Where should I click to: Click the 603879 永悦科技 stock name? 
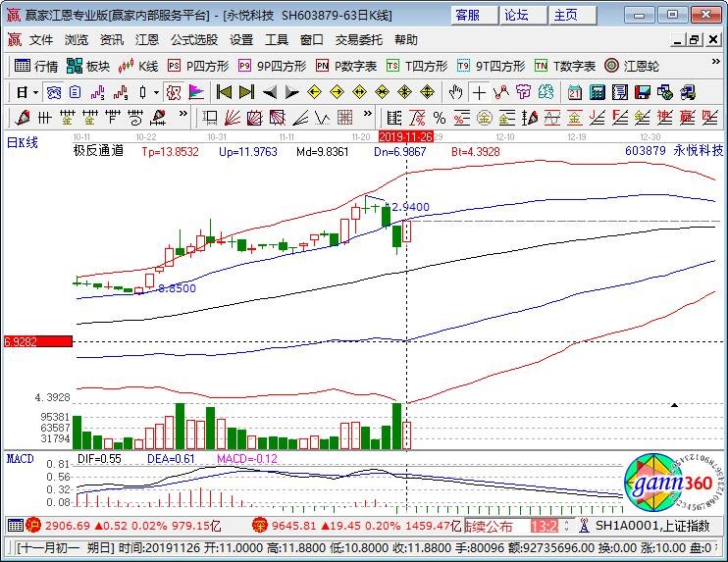coord(674,151)
